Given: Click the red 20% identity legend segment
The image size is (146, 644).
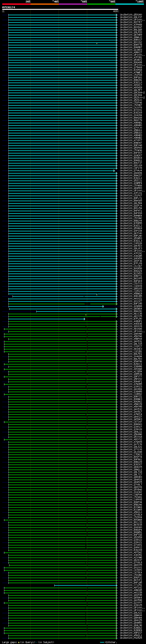Looking at the screenshot, I should tap(16, 4).
